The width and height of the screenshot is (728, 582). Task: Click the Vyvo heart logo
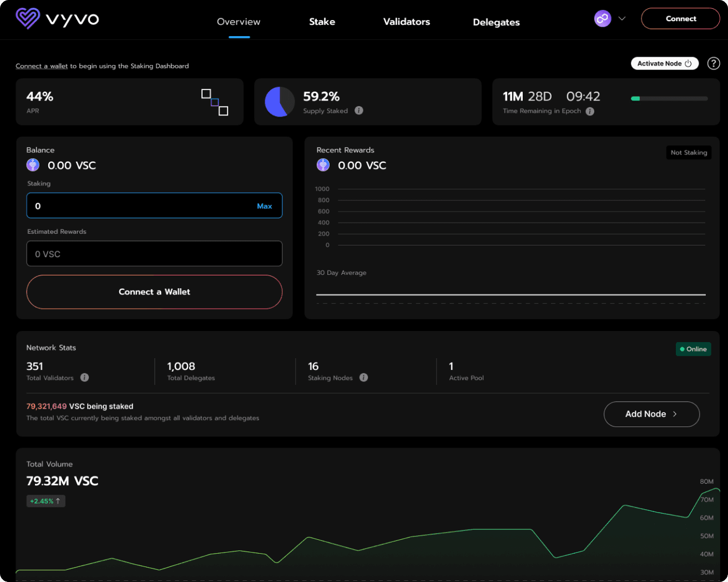click(x=27, y=18)
